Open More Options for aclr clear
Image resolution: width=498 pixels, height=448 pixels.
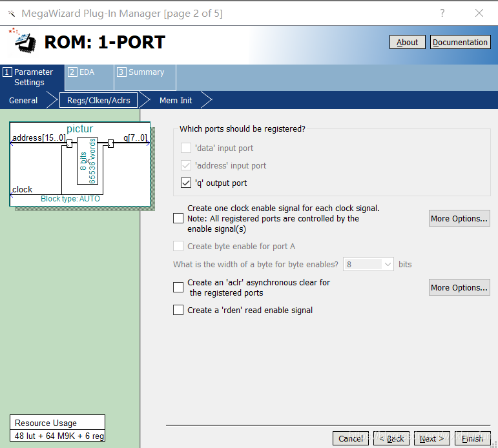[459, 287]
